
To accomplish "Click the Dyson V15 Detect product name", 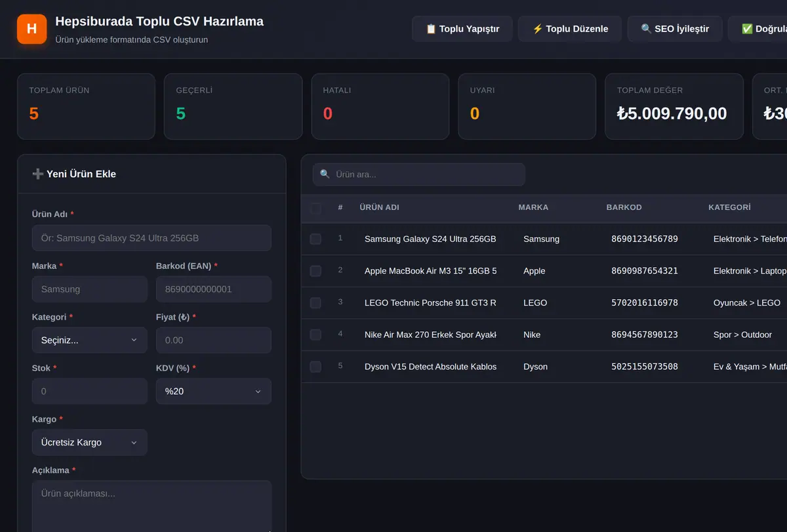I will [430, 367].
